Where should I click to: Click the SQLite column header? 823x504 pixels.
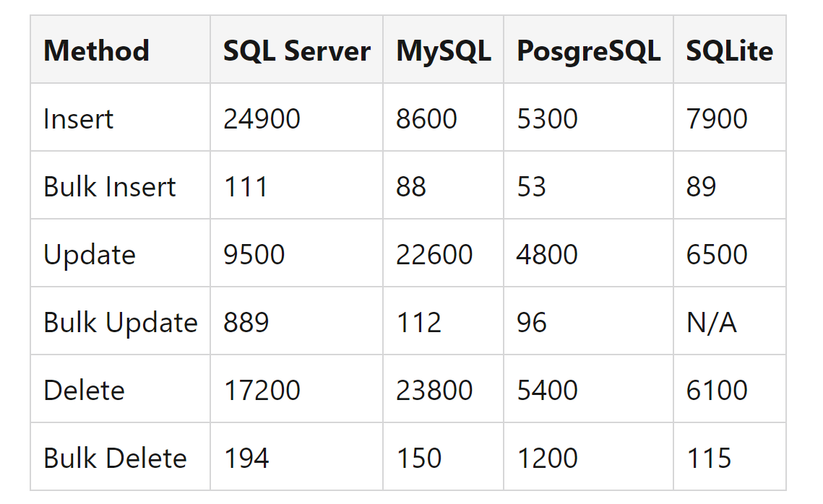(x=730, y=51)
